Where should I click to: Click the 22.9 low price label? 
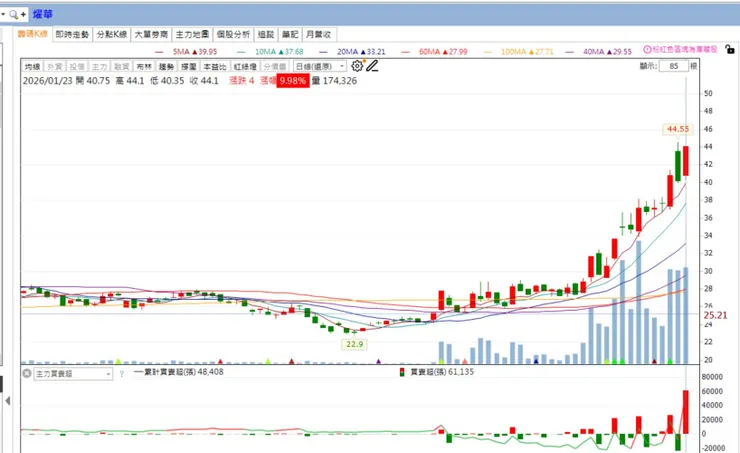[x=354, y=344]
